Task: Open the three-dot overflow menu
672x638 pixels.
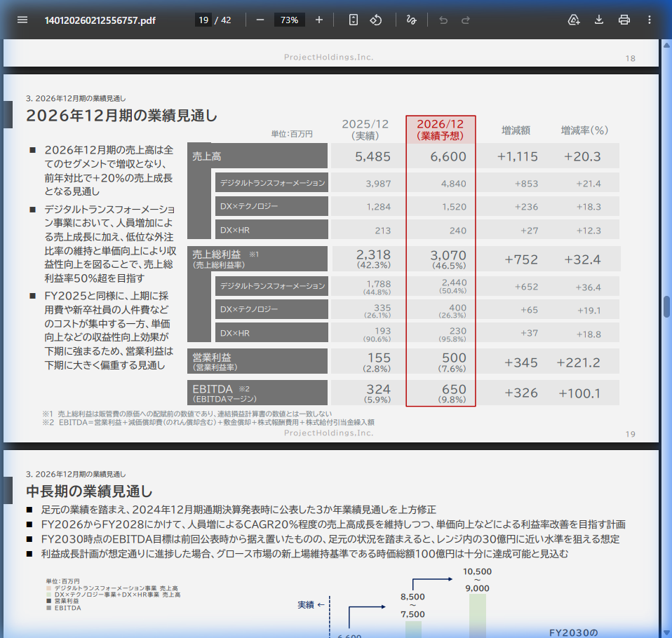Action: pos(649,20)
